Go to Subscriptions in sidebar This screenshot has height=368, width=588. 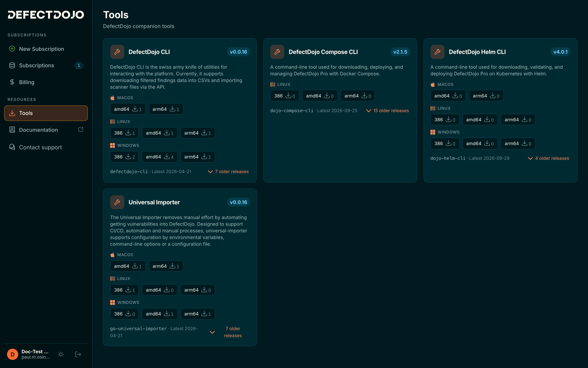(x=46, y=66)
